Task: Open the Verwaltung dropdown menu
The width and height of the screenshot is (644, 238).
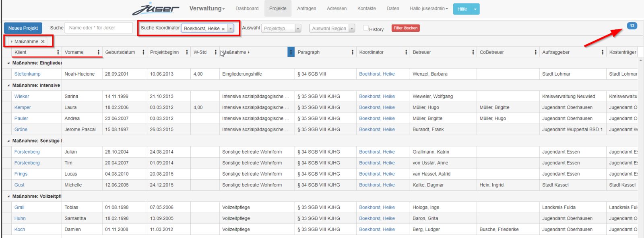Action: click(207, 8)
